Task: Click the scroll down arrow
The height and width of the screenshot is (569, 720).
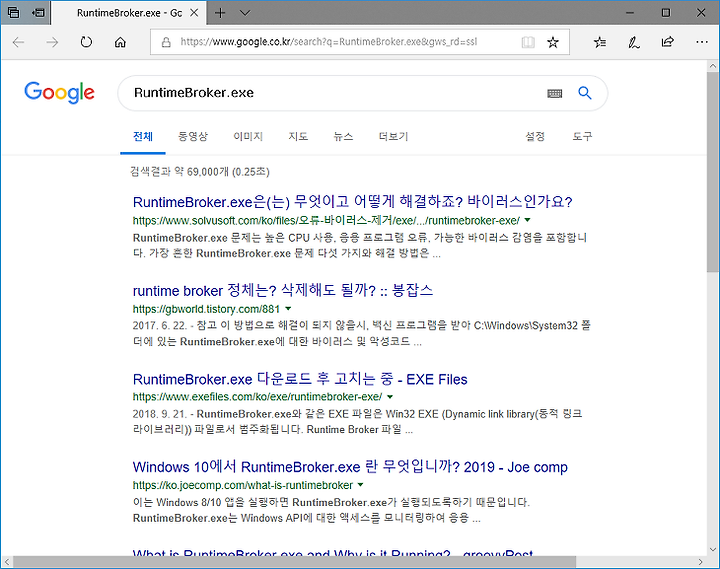Action: pyautogui.click(x=713, y=549)
